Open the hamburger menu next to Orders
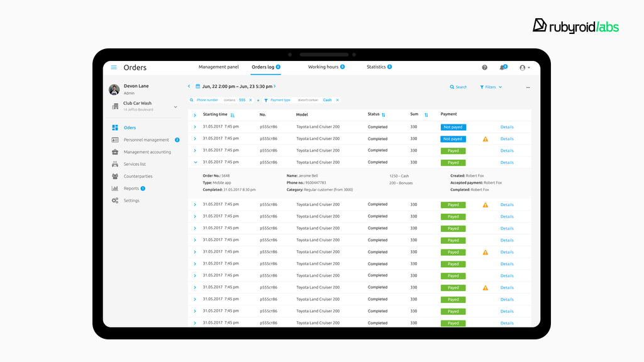644x362 pixels. point(114,67)
